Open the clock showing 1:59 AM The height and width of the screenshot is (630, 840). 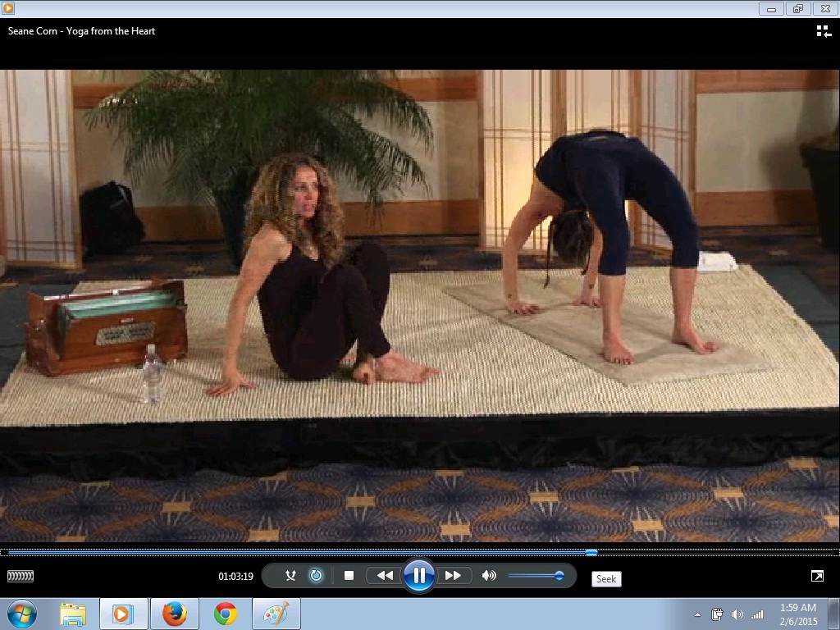pyautogui.click(x=798, y=614)
